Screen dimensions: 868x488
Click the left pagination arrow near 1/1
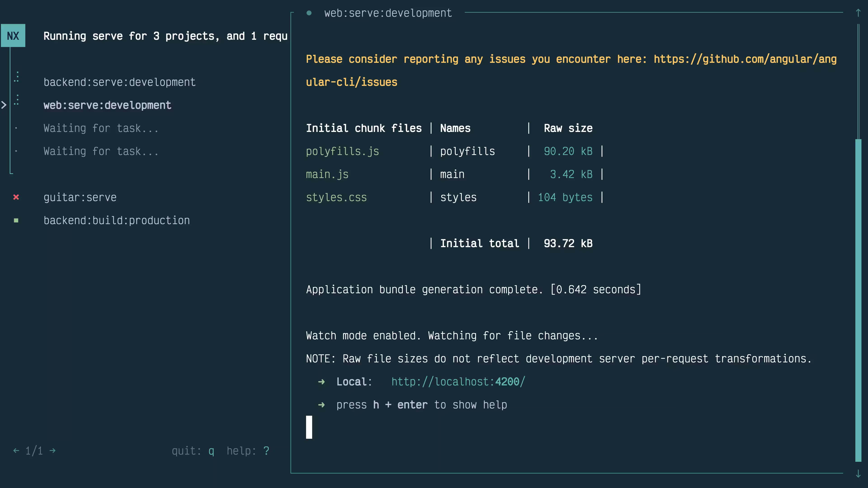click(16, 451)
